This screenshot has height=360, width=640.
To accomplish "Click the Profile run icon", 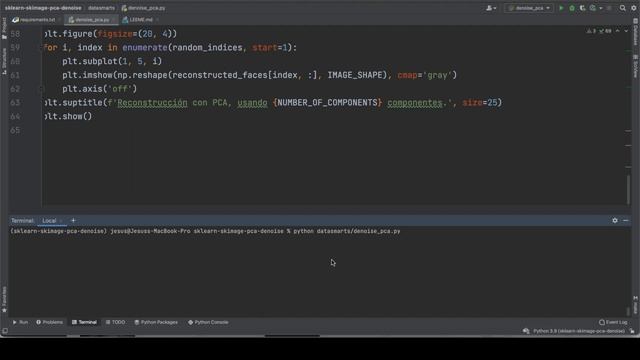I will (x=593, y=8).
